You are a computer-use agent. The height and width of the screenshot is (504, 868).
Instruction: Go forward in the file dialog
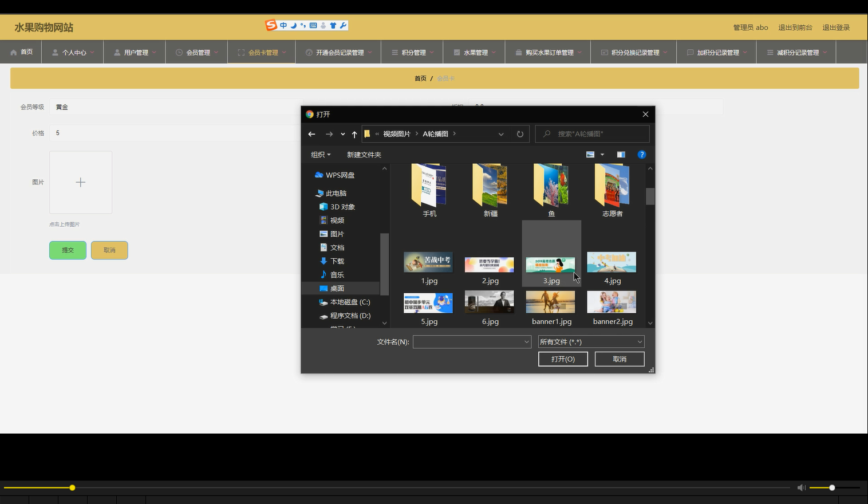point(329,134)
